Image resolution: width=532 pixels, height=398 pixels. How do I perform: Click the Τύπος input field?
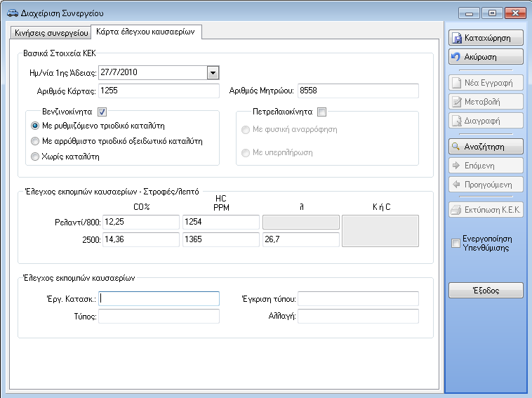(x=159, y=317)
